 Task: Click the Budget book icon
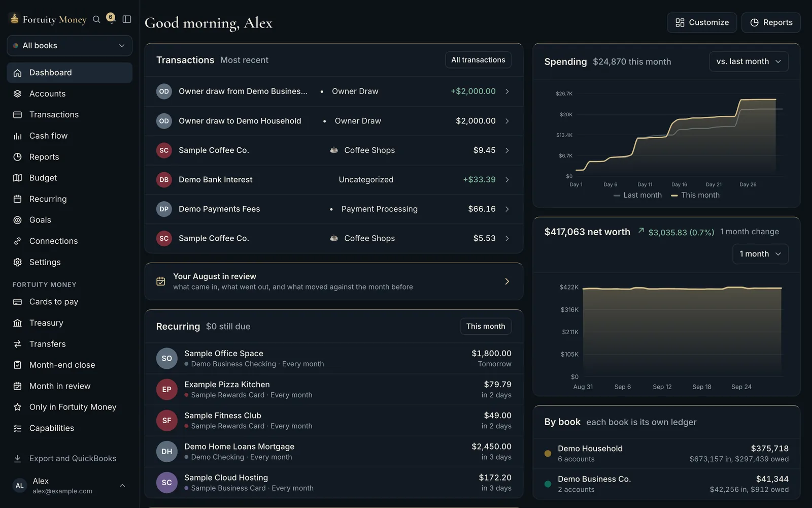[x=17, y=178]
